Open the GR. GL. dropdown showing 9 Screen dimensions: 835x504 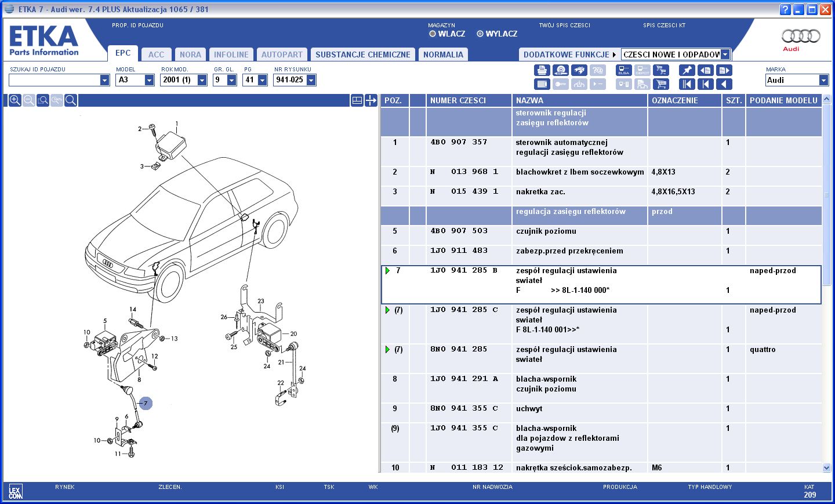(x=231, y=80)
